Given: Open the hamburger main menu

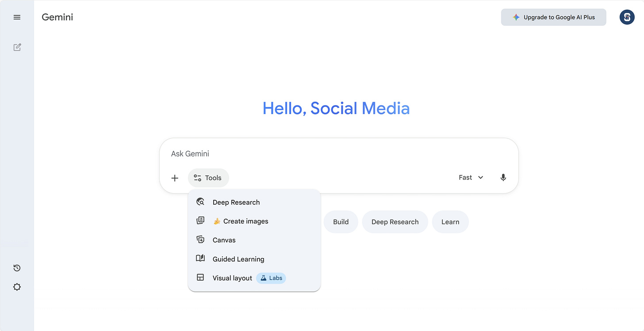Looking at the screenshot, I should 17,17.
